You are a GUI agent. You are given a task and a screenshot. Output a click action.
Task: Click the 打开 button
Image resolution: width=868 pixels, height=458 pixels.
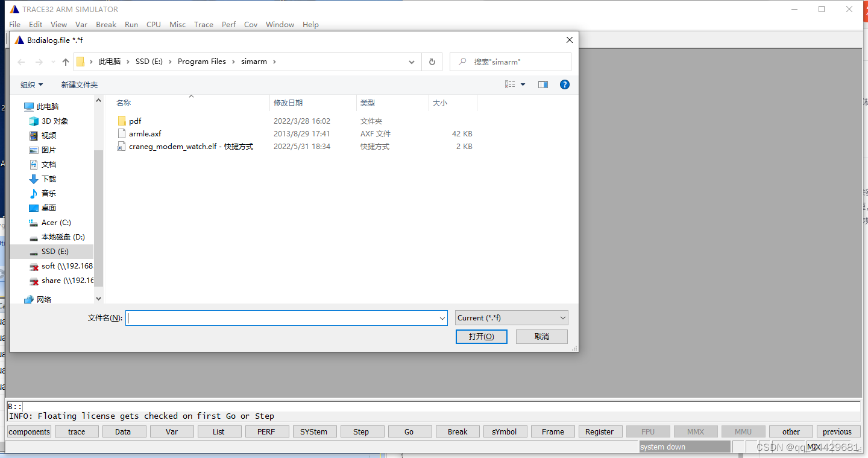click(482, 337)
